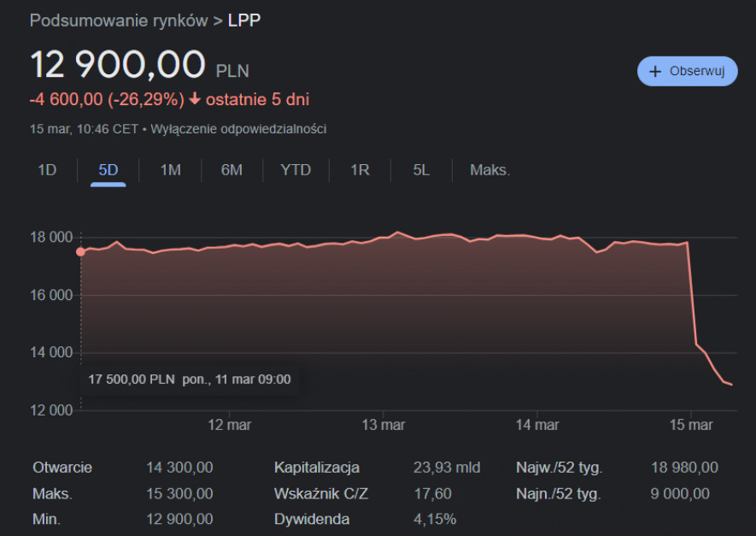Display the 5L five-year range
Viewport: 756px width, 536px height.
coord(421,170)
